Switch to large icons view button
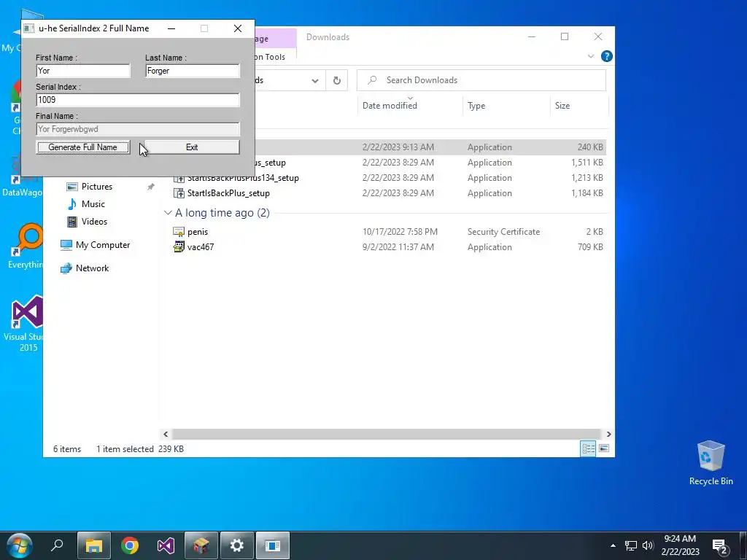The width and height of the screenshot is (747, 560). [603, 448]
